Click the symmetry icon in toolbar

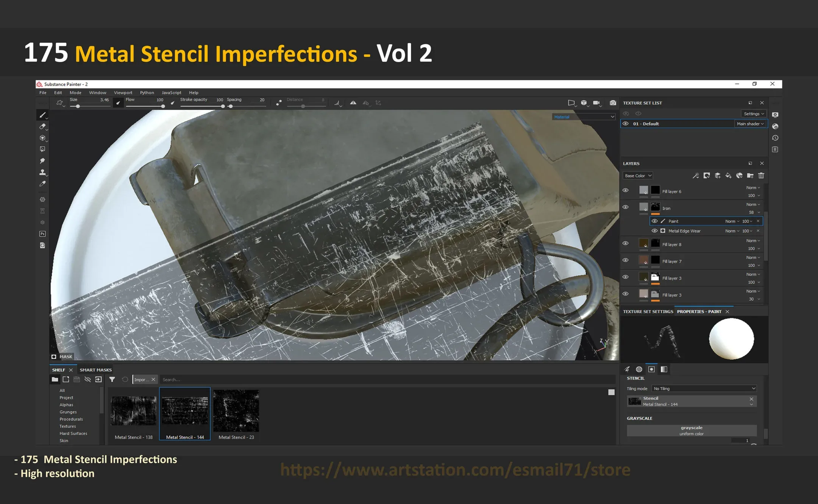pyautogui.click(x=353, y=103)
